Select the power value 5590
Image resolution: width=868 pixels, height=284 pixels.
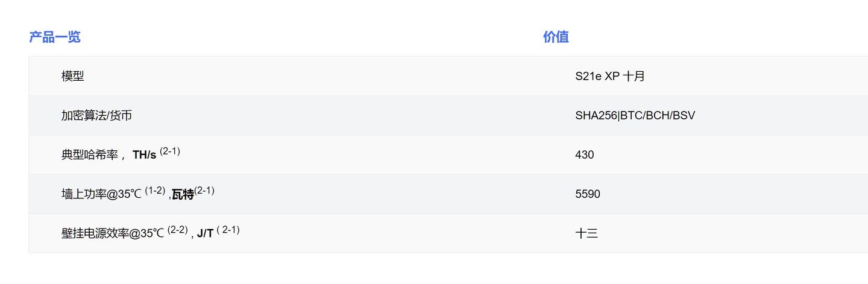588,194
